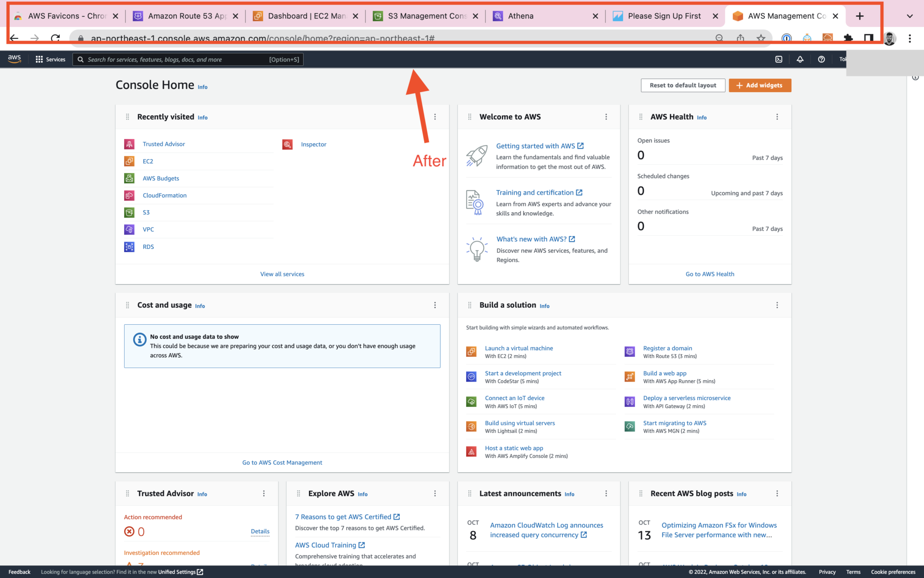Image resolution: width=924 pixels, height=578 pixels.
Task: Click the S3 service icon
Action: 129,212
